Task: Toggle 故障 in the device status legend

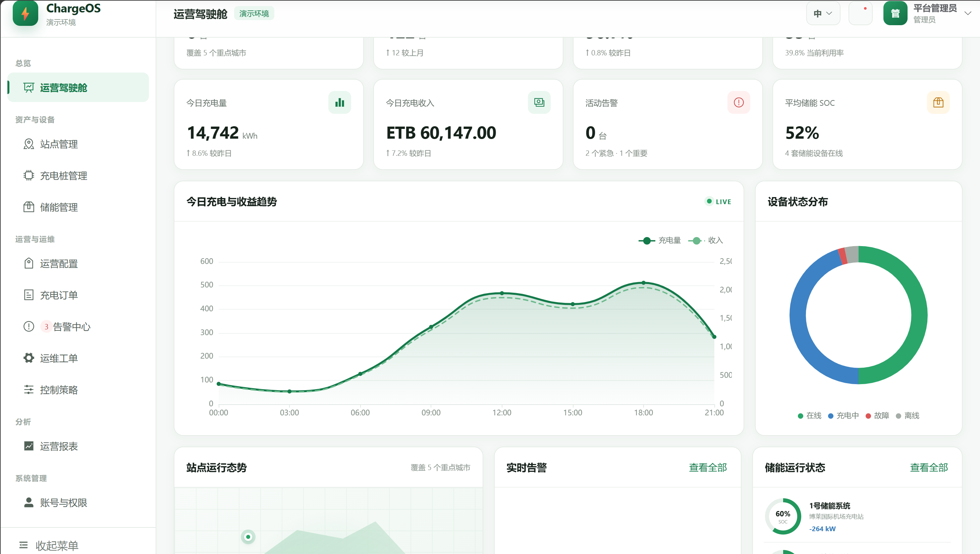Action: click(877, 415)
